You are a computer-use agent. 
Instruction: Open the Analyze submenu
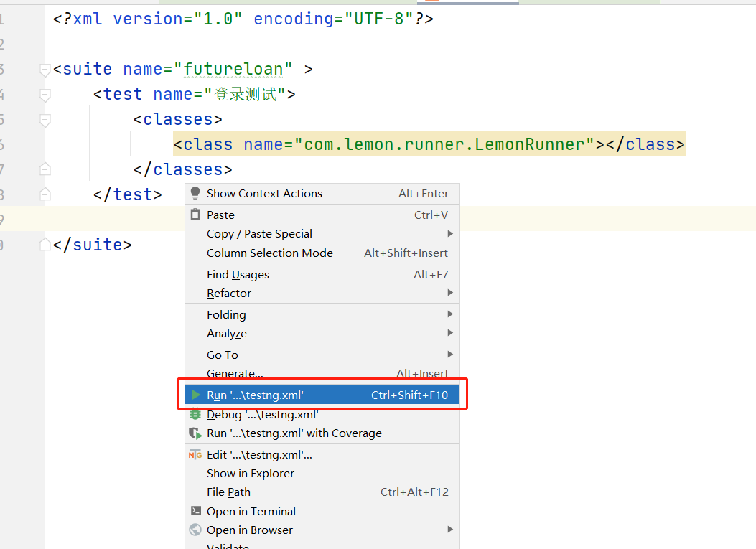[x=227, y=333]
